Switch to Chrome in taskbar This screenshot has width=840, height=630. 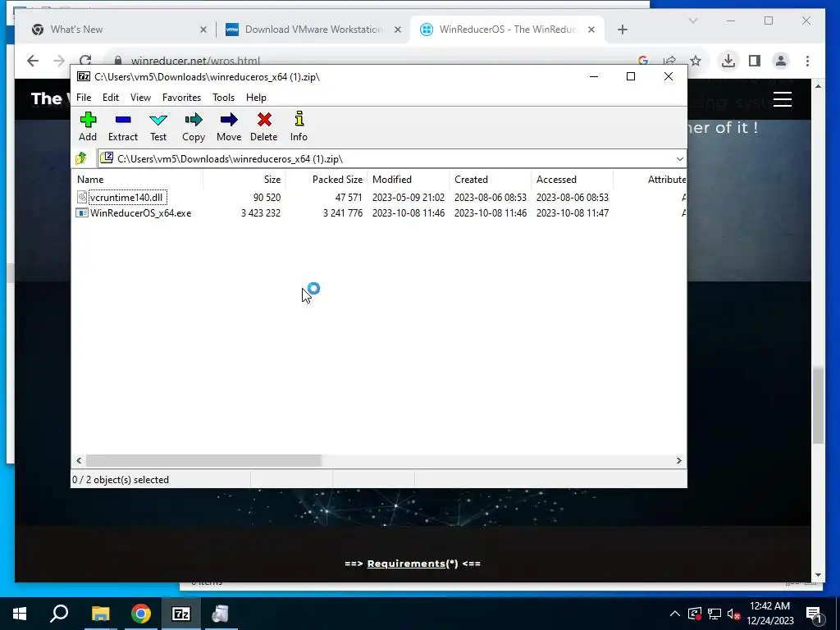pyautogui.click(x=141, y=614)
